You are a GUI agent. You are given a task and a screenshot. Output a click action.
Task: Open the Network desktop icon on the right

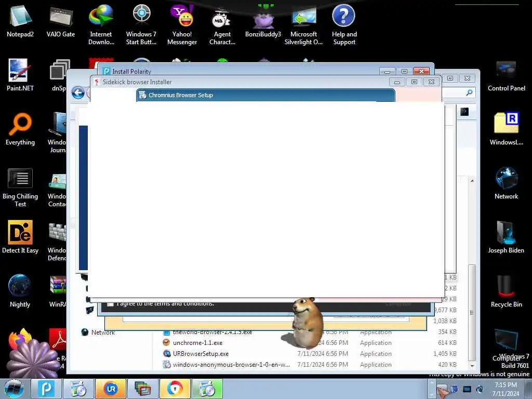pyautogui.click(x=506, y=183)
